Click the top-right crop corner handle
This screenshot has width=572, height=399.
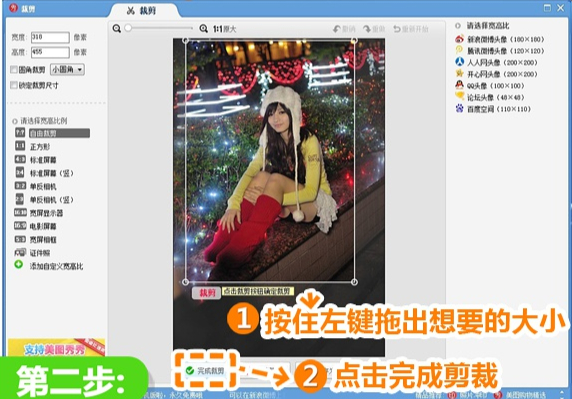click(x=354, y=40)
